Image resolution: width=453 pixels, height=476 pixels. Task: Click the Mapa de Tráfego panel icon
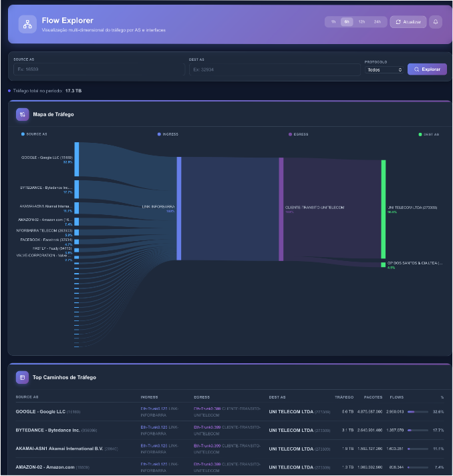point(23,114)
